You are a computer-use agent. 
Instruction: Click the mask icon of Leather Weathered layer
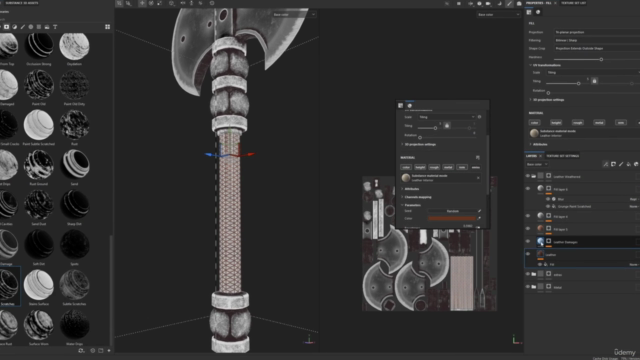pos(549,176)
